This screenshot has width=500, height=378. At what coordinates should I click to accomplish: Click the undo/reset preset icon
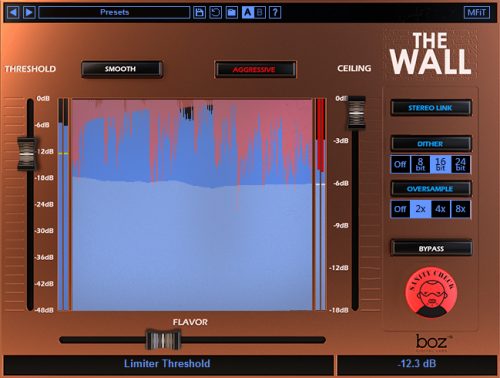215,13
